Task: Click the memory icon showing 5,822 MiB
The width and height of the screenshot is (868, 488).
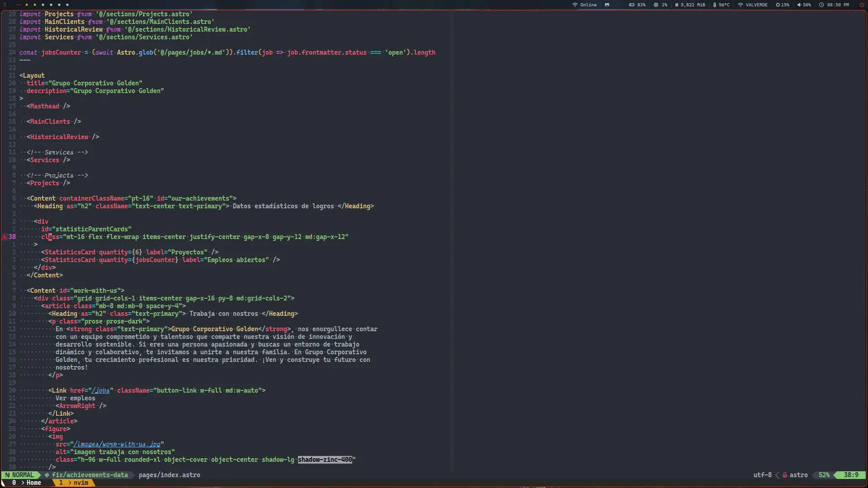Action: 677,5
